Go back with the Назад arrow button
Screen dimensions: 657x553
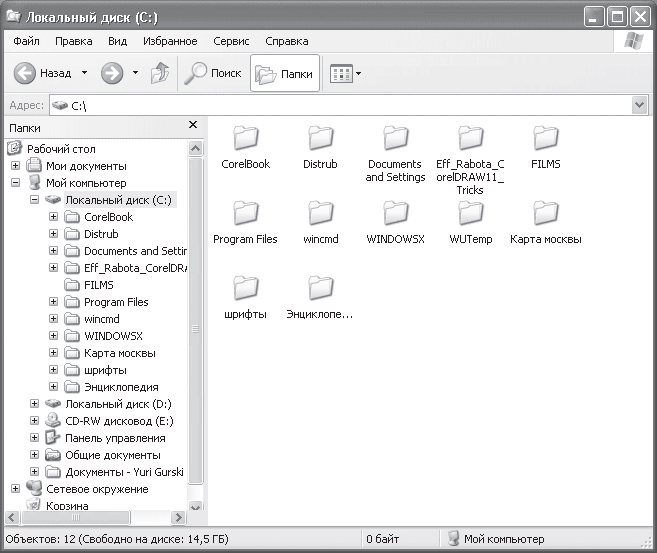tap(25, 73)
